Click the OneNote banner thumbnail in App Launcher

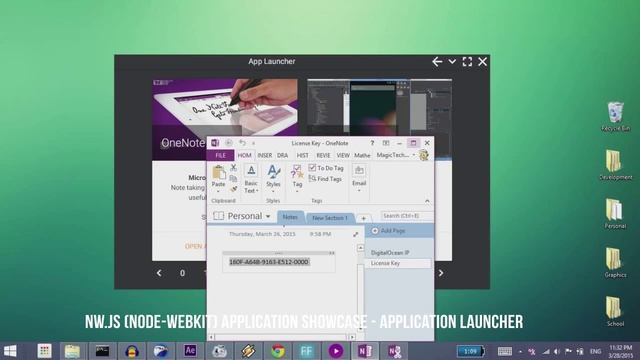coord(225,107)
